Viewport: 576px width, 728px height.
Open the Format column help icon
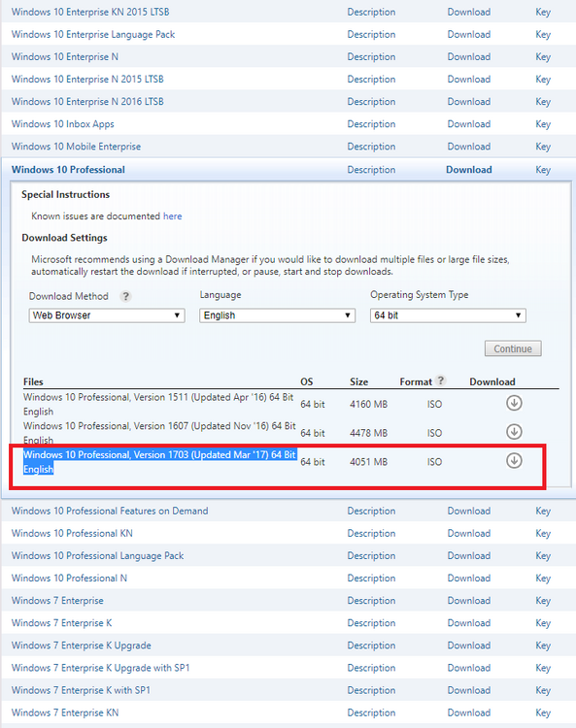pyautogui.click(x=440, y=381)
